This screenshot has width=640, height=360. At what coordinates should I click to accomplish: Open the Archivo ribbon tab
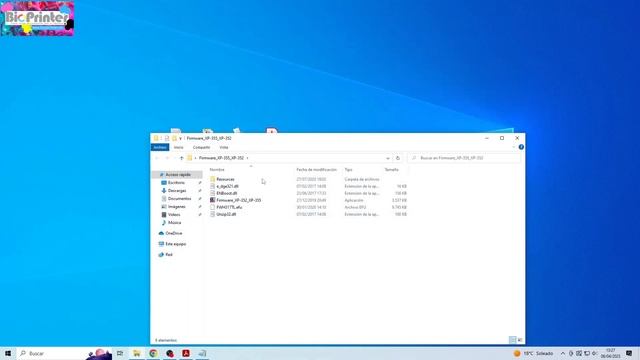(160, 147)
